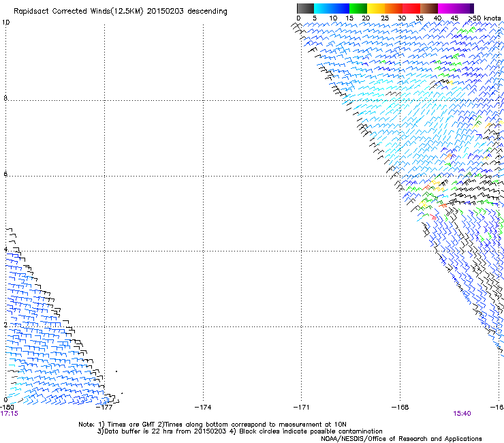This screenshot has width=504, height=443.
Task: Click the '-171' longitude axis label
Action: (x=301, y=407)
